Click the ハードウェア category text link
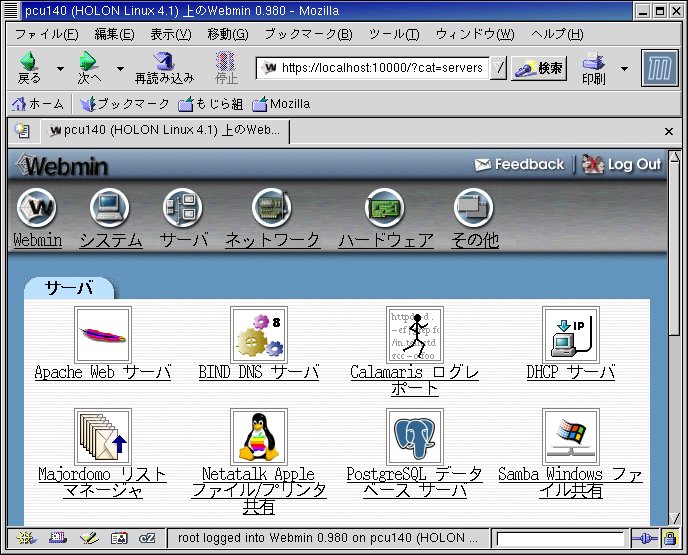The width and height of the screenshot is (688, 555). coord(386,240)
